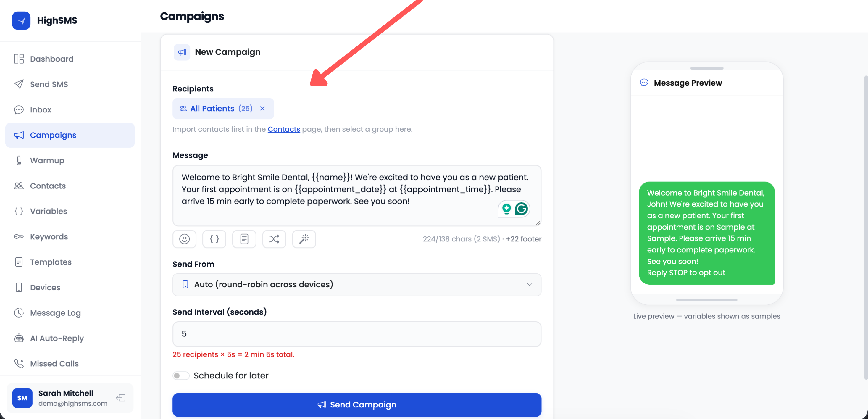Go to the Inbox sidebar item
Screen dimensions: 868x419
pos(41,110)
